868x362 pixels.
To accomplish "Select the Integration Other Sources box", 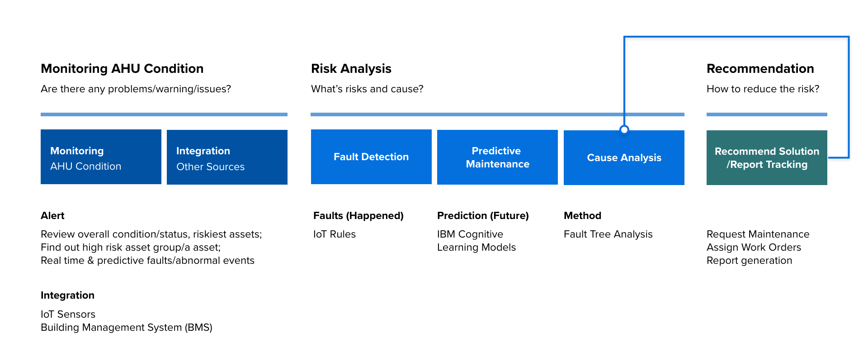I will [x=227, y=157].
